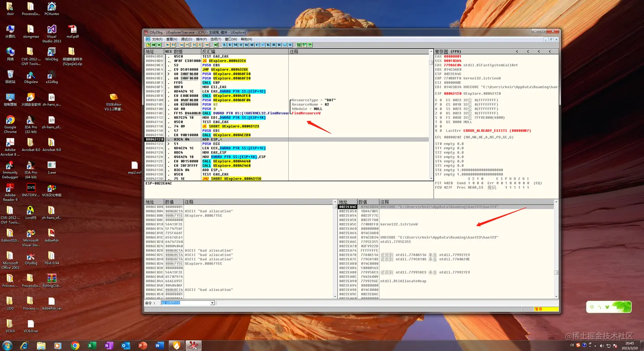Show the Log window with L button
The image size is (644, 351).
224,45
